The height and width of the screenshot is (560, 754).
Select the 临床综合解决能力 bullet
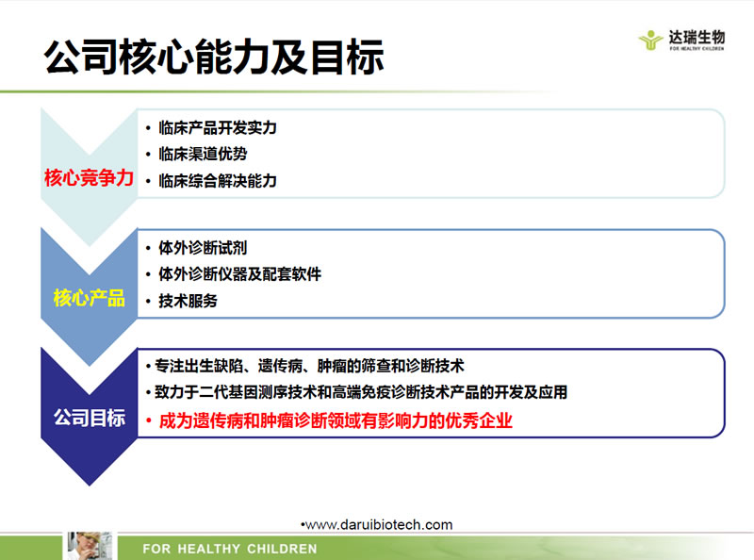click(217, 180)
